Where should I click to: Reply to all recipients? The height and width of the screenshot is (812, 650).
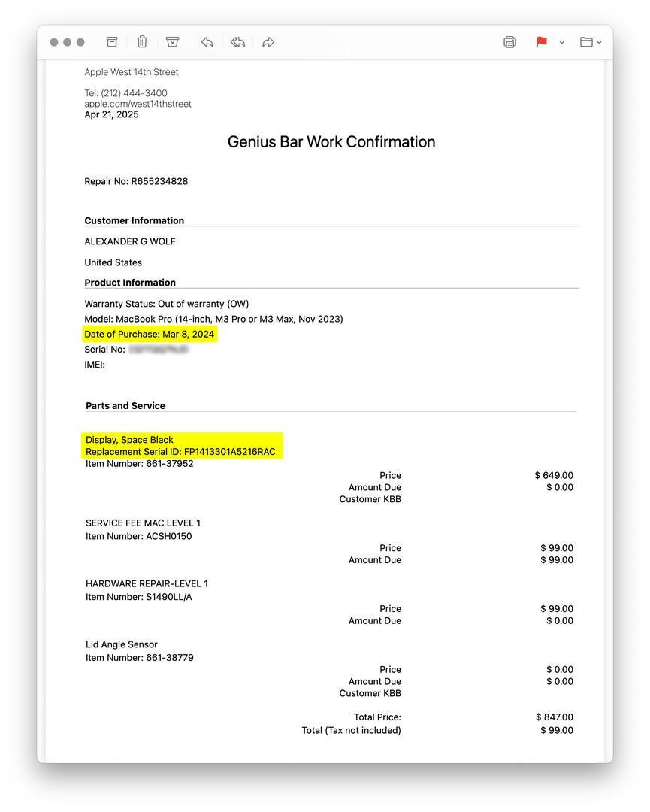point(237,42)
